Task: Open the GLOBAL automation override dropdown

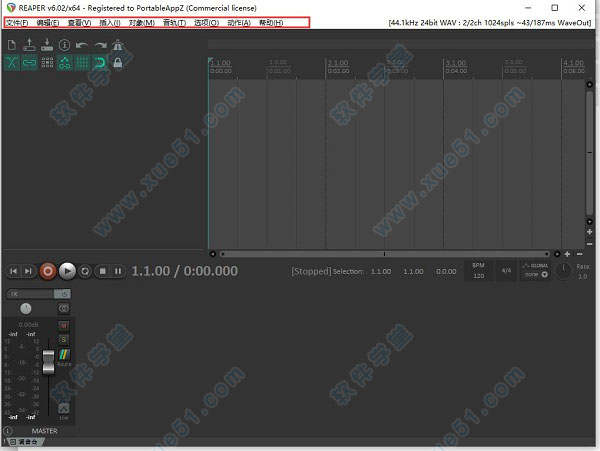Action: click(x=535, y=271)
